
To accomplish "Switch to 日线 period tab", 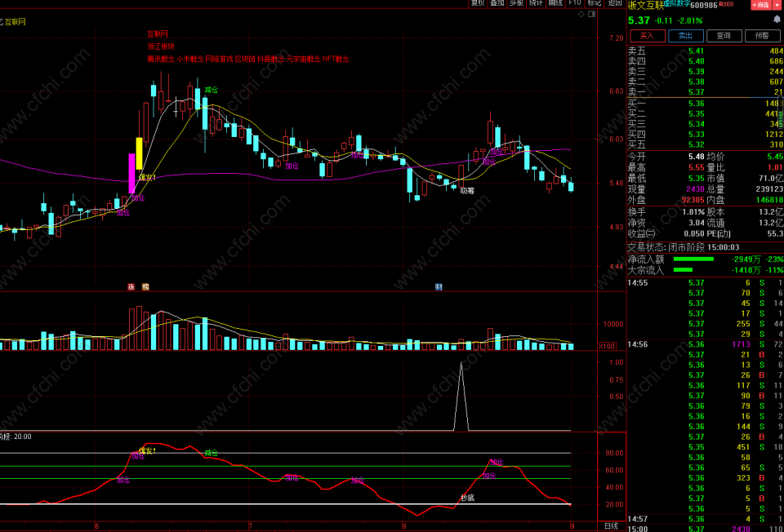I will 611,526.
